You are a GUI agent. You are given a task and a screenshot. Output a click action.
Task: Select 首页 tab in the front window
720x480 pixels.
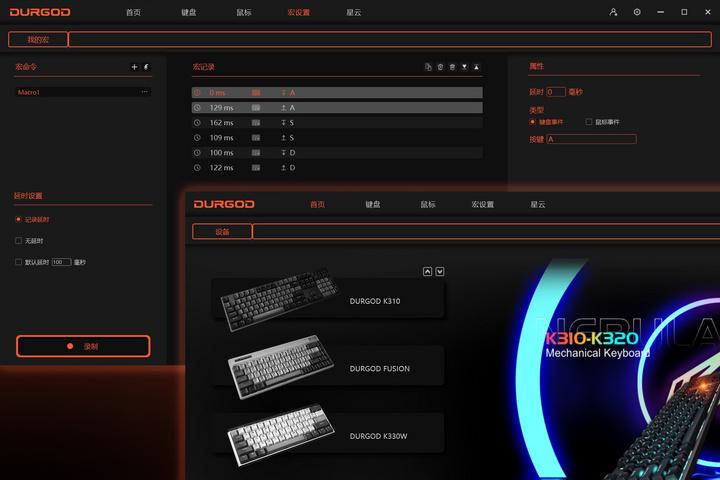317,204
